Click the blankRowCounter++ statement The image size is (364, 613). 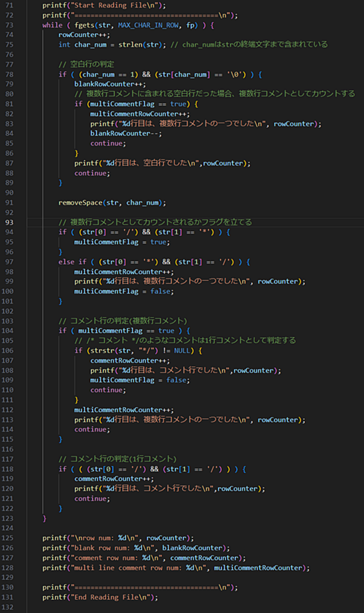110,84
